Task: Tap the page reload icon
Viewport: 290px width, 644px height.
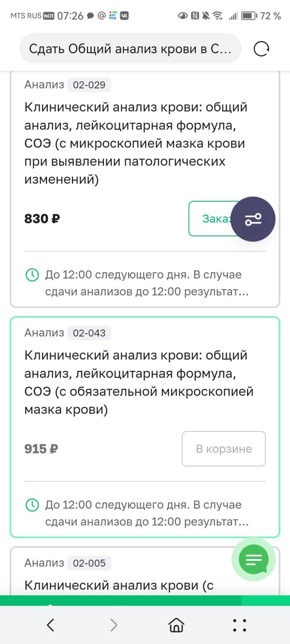Action: pos(261,48)
